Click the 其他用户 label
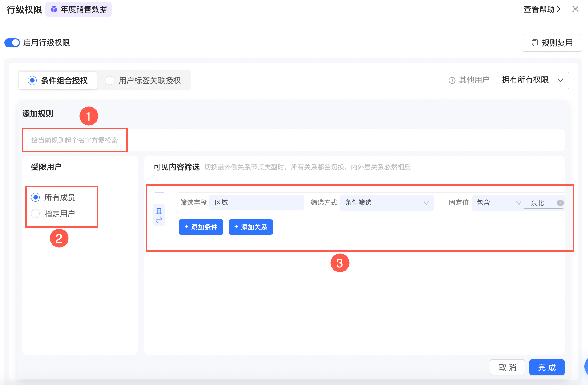This screenshot has height=385, width=588. pos(474,80)
